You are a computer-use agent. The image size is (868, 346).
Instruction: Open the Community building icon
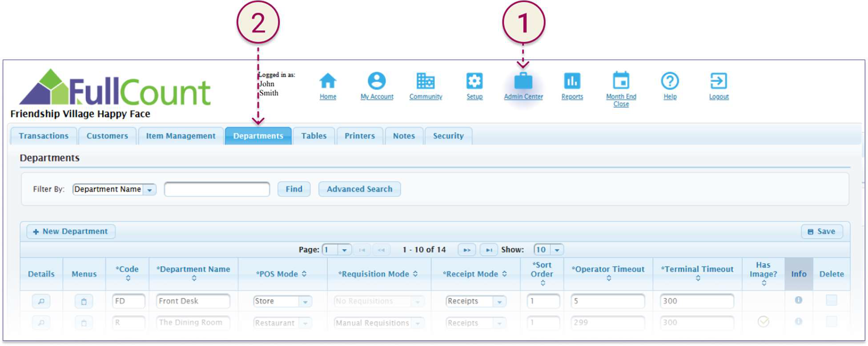click(x=426, y=81)
